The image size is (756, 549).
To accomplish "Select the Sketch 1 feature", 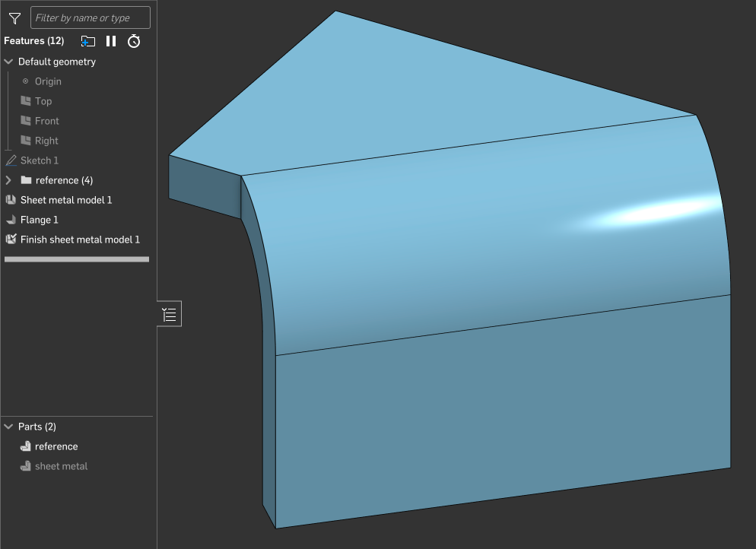I will coord(39,160).
